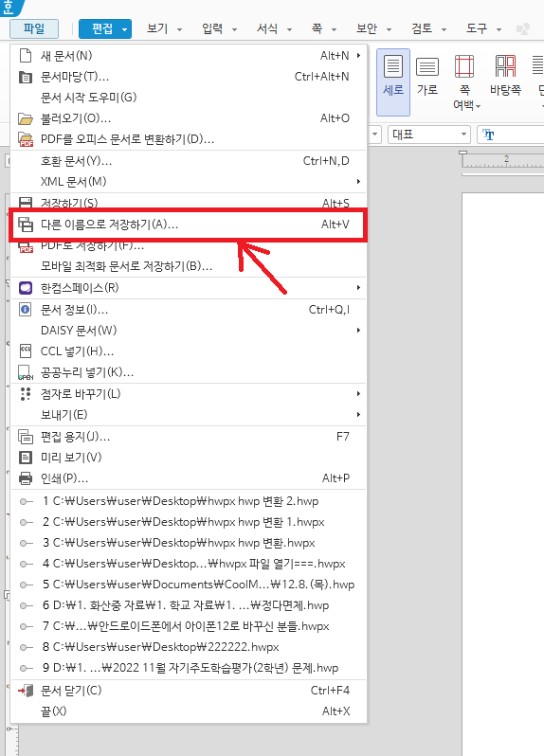Select PDF를 오피스 문서로 변환하기(D)...

[x=189, y=139]
